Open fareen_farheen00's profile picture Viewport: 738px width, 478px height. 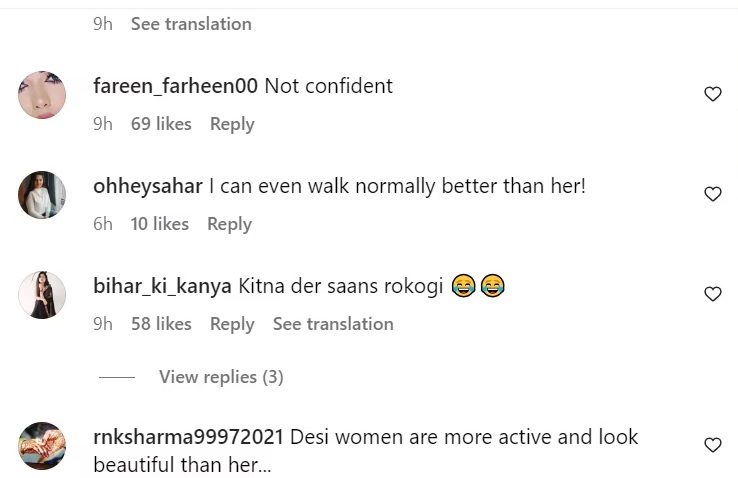pyautogui.click(x=42, y=95)
